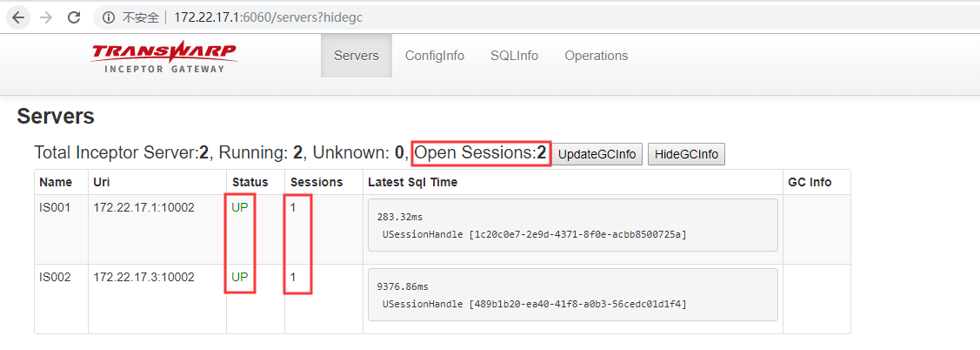Click the not-secure site info icon
Viewport: 980px width, 350px height.
[x=108, y=17]
